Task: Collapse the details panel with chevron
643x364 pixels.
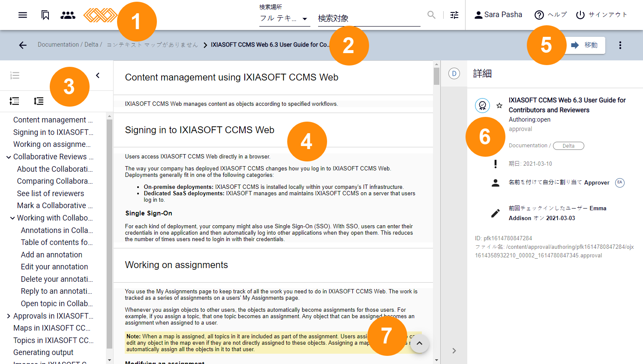Action: [x=454, y=351]
